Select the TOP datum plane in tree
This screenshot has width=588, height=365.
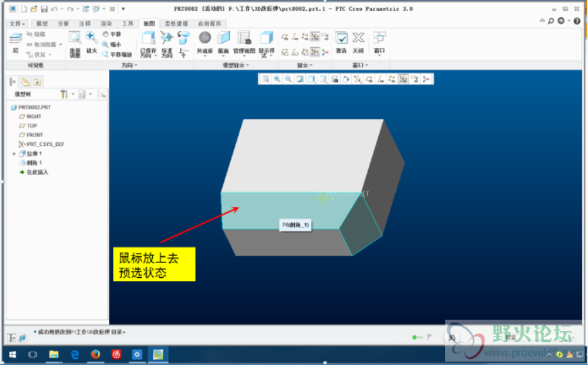click(x=28, y=126)
